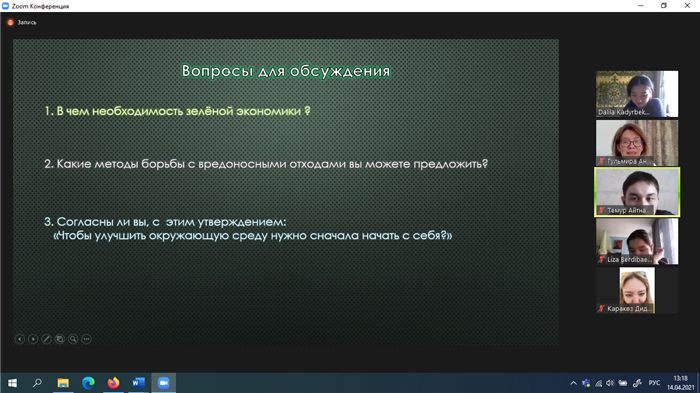
Task: Go to the previous slide arrow
Action: (20, 339)
